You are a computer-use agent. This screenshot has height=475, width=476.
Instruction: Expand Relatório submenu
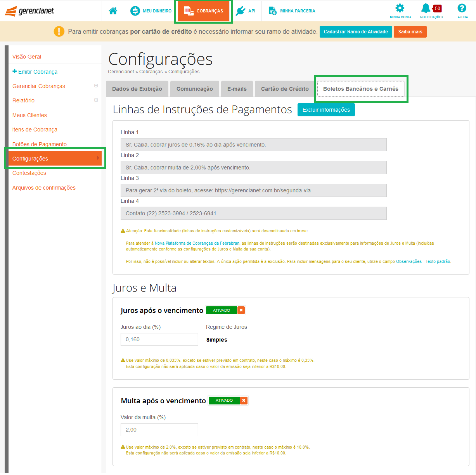96,100
